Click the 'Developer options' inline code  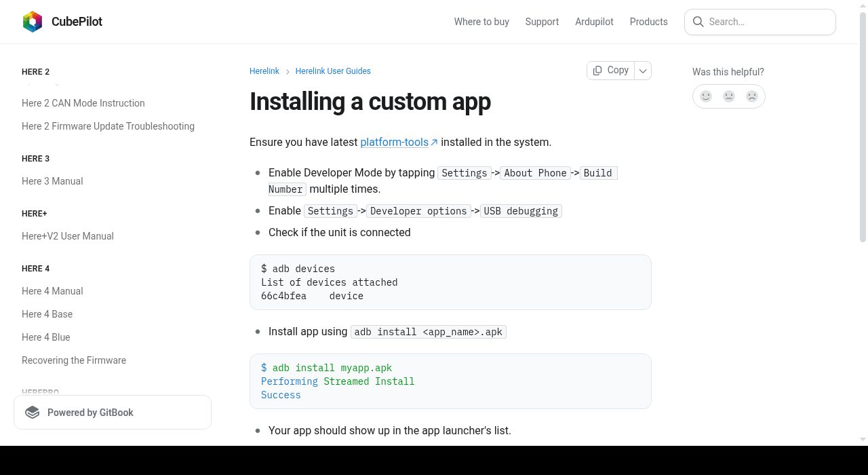(x=418, y=211)
